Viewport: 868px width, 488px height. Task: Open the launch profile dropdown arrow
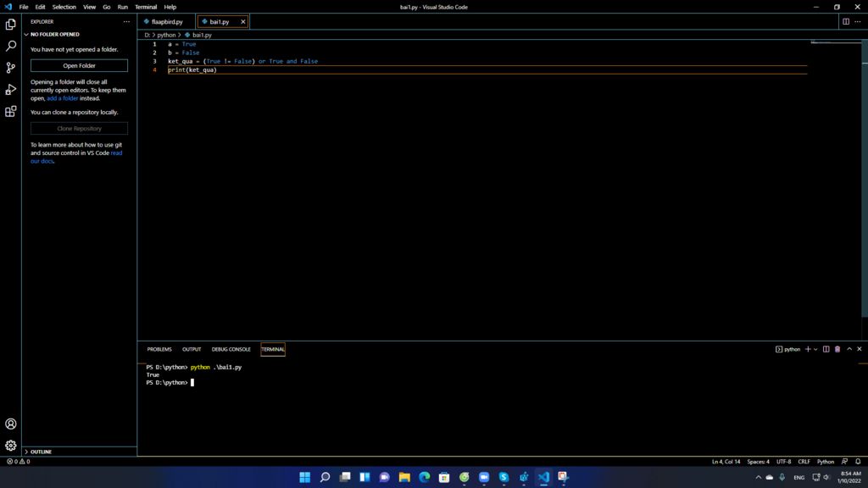click(x=815, y=349)
